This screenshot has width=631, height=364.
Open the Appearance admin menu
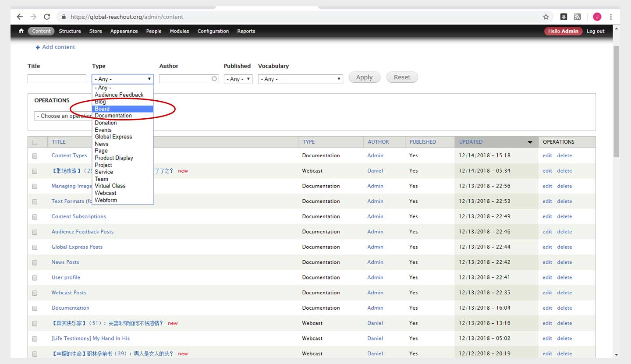coord(124,31)
